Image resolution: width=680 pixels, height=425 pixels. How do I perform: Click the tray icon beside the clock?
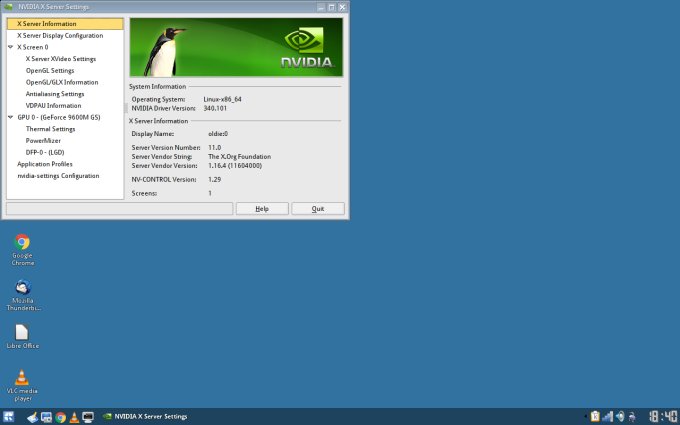pos(632,417)
